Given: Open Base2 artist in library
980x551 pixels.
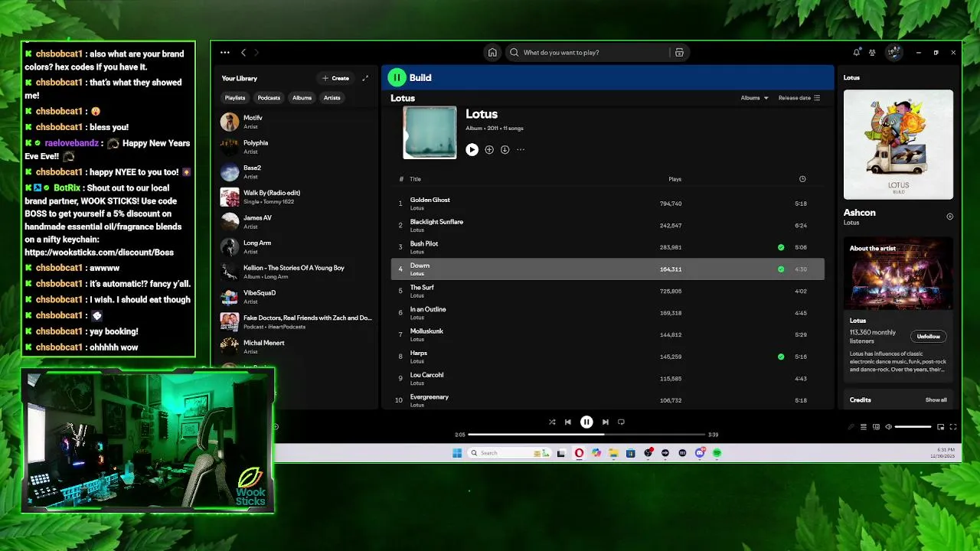Looking at the screenshot, I should pyautogui.click(x=296, y=172).
